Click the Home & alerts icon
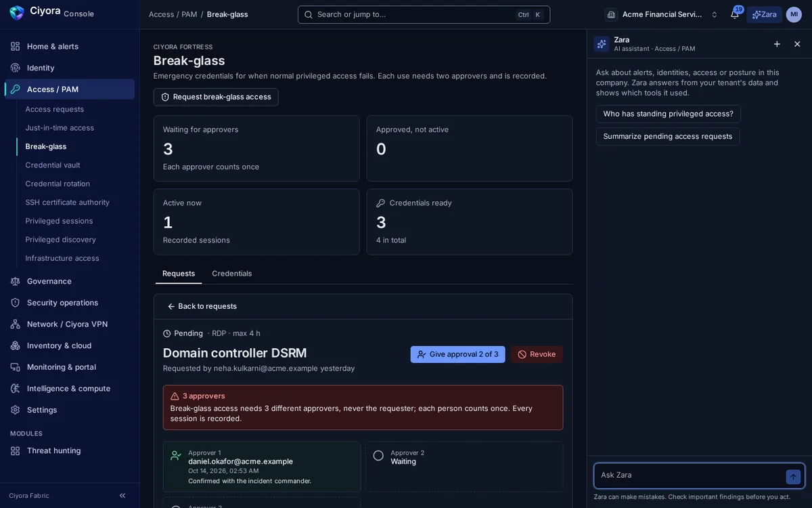This screenshot has width=812, height=508. pyautogui.click(x=15, y=46)
